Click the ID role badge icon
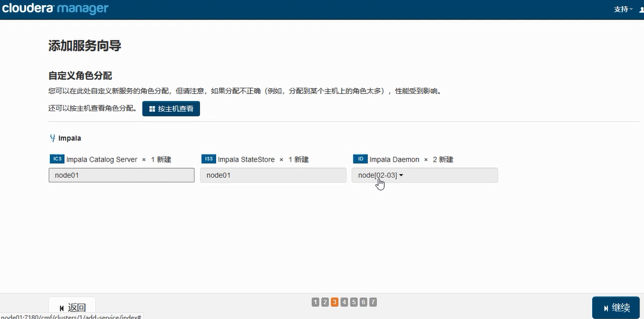The height and width of the screenshot is (319, 644). [x=360, y=159]
